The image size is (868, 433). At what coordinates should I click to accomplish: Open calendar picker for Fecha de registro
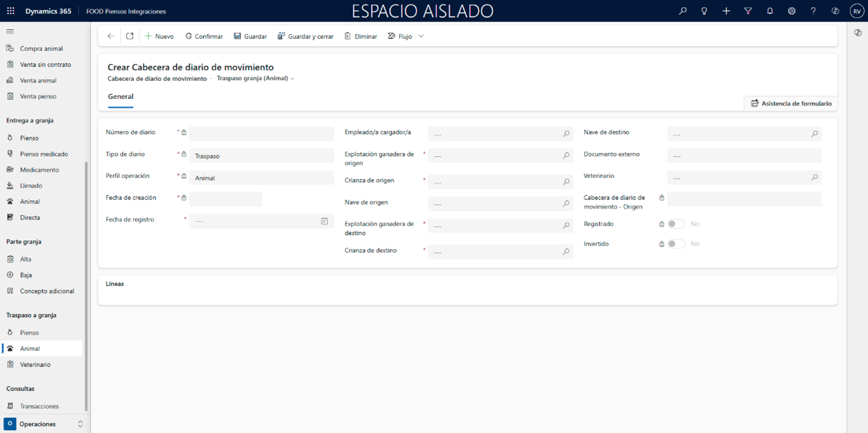[x=324, y=221]
